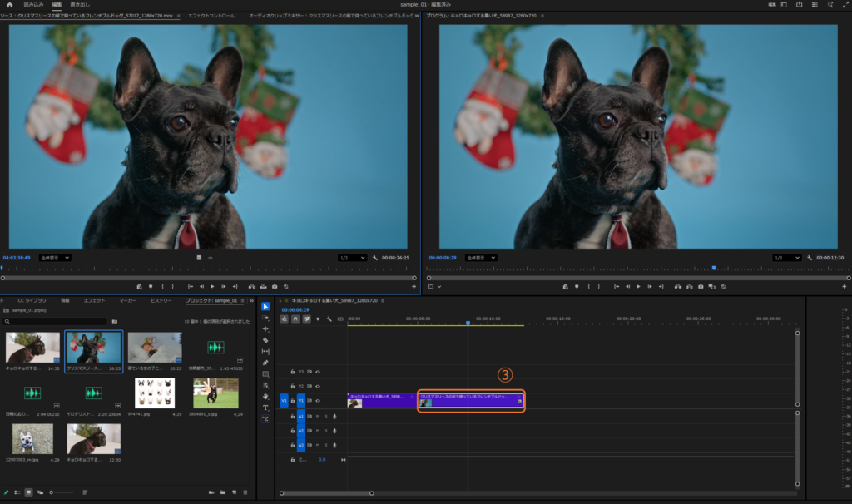Select the 974741.jpg thumbnail in the project bin
This screenshot has width=852, height=504.
tap(154, 393)
